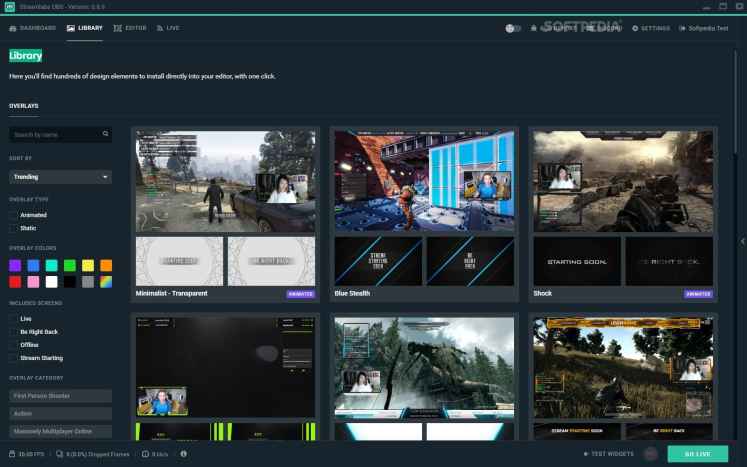
Task: Open the Trending sort-by dropdown
Action: point(60,177)
